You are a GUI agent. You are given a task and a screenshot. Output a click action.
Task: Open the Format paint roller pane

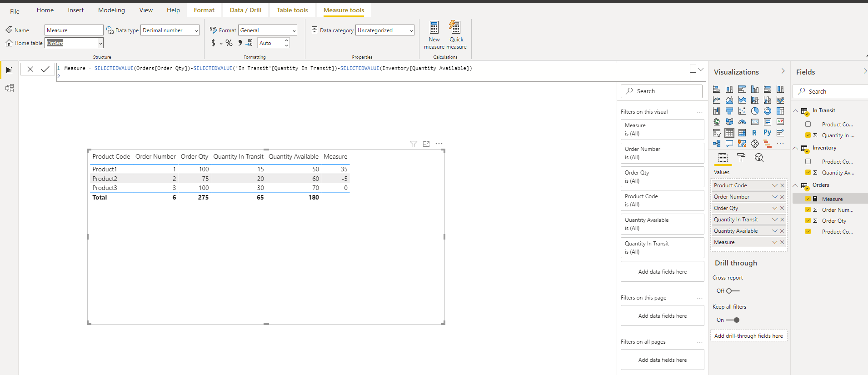click(x=741, y=158)
